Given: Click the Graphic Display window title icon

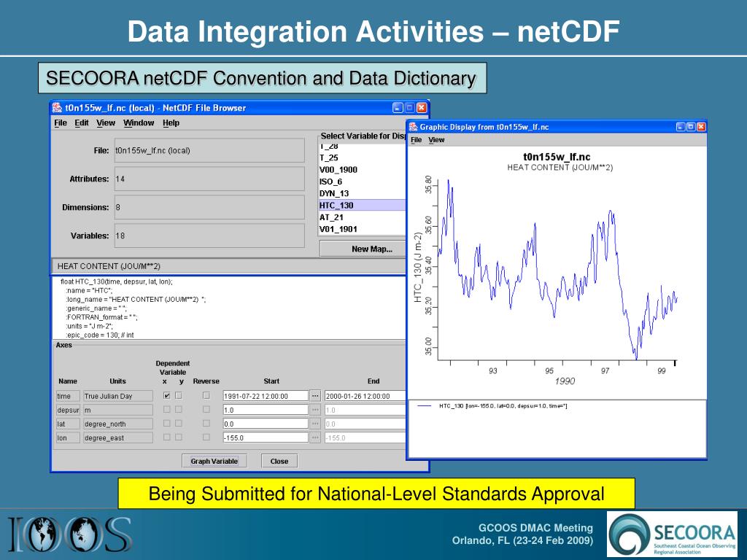Looking at the screenshot, I should pos(413,127).
